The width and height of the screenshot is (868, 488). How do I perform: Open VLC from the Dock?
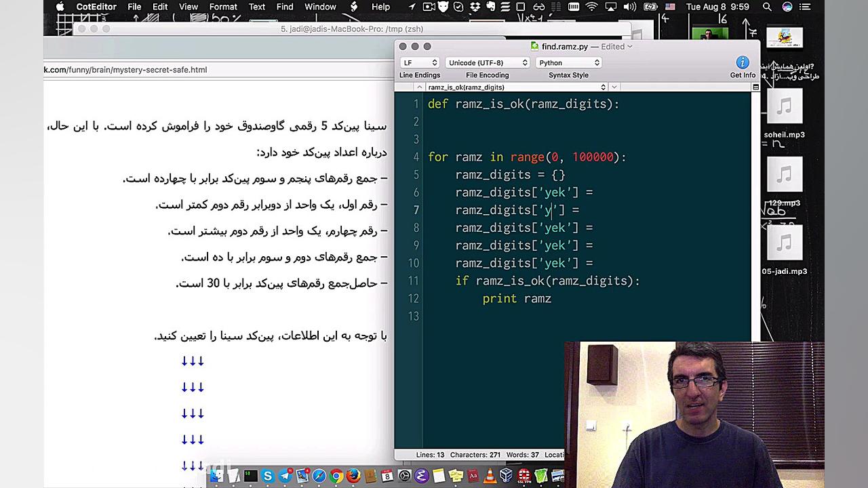tap(490, 476)
